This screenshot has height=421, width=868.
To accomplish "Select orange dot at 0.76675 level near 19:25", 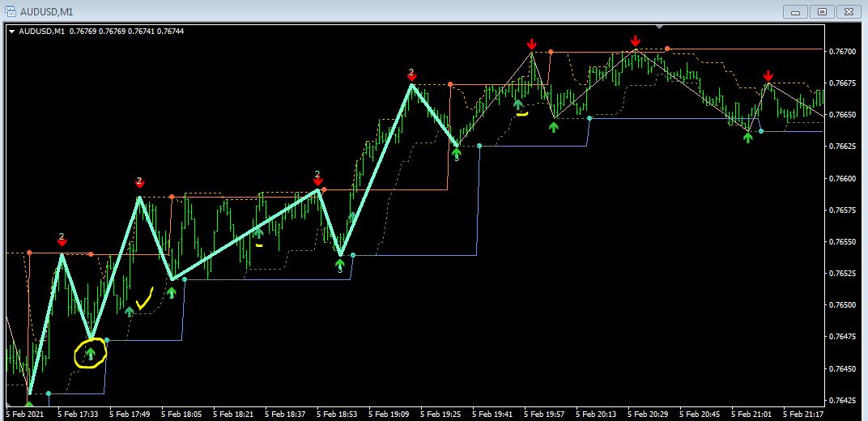I will [450, 84].
